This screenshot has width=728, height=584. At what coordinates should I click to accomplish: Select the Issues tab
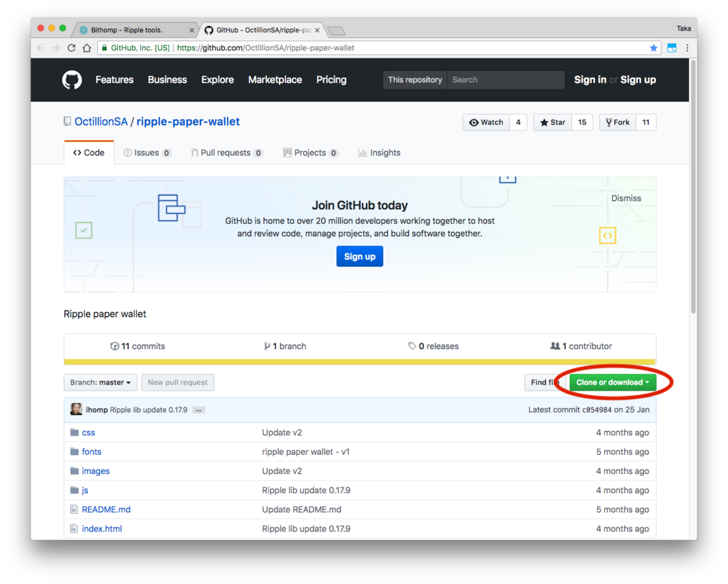click(148, 153)
